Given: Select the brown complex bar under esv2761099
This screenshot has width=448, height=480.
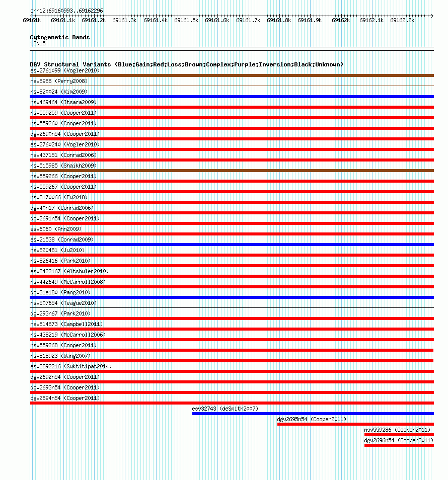Looking at the screenshot, I should (232, 75).
